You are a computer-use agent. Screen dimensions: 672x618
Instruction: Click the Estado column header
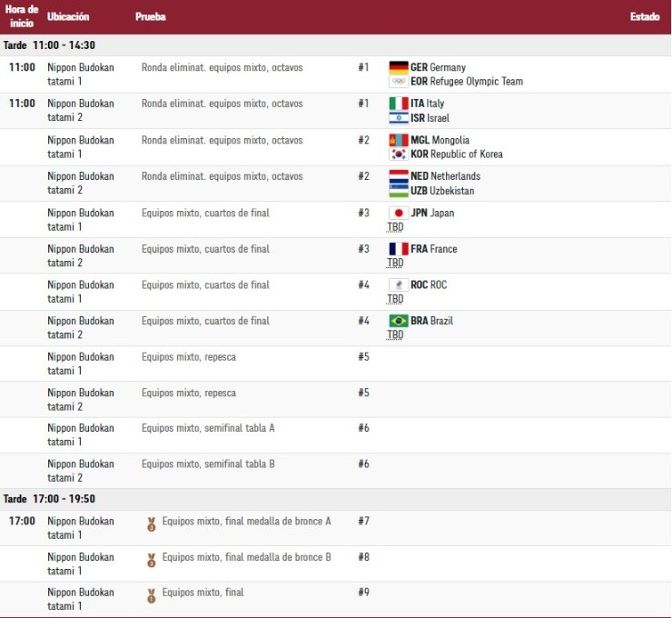[x=644, y=17]
